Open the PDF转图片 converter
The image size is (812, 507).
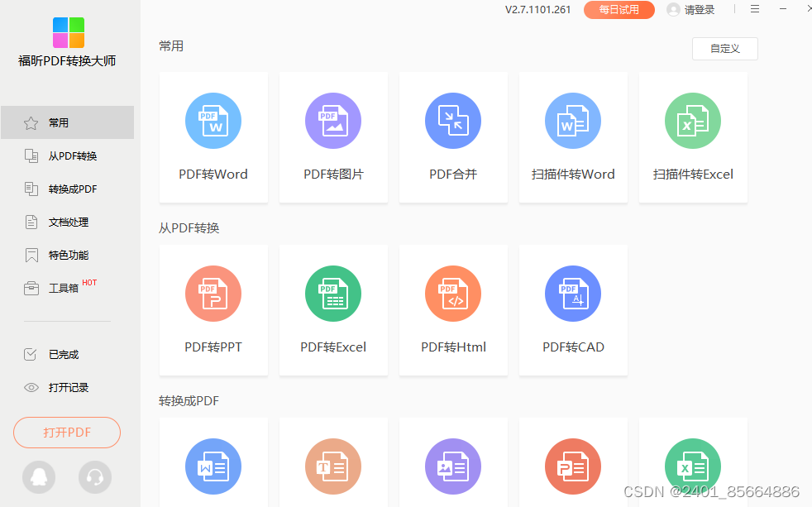click(x=333, y=137)
